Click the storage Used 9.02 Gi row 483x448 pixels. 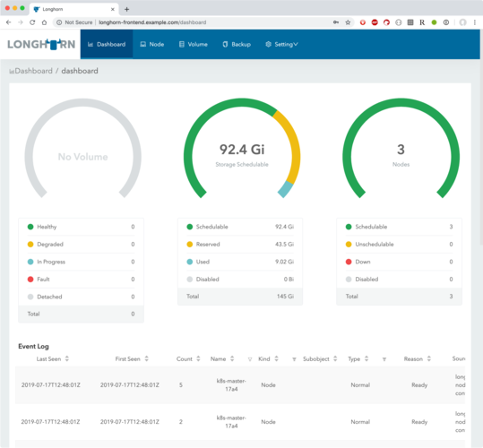(240, 262)
